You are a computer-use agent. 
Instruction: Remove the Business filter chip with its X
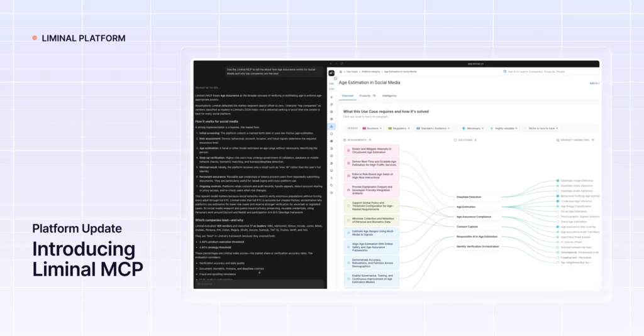(x=380, y=128)
